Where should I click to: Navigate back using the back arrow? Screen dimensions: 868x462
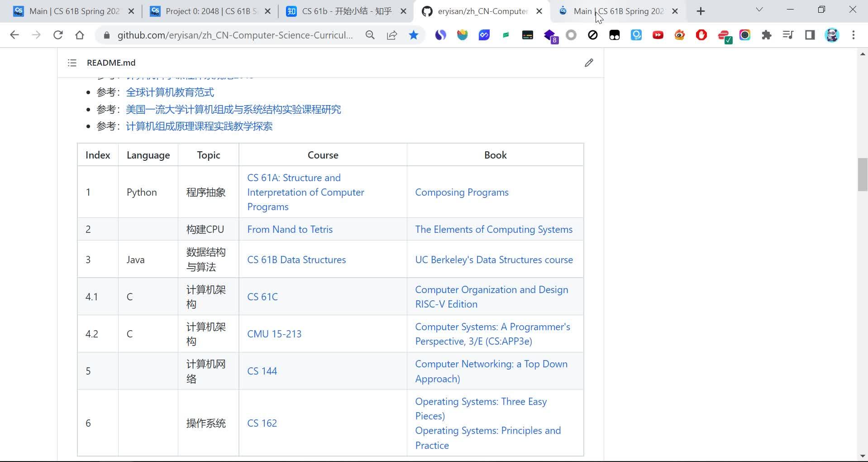(14, 35)
